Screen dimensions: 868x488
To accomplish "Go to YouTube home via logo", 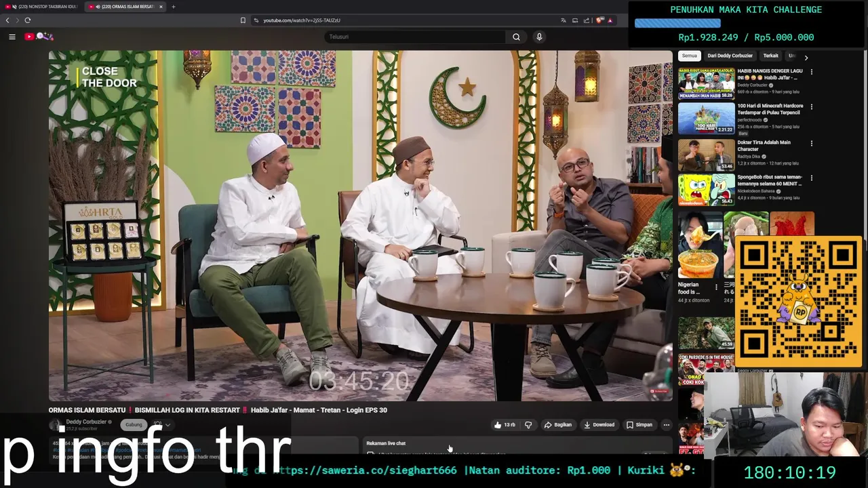I will [39, 37].
